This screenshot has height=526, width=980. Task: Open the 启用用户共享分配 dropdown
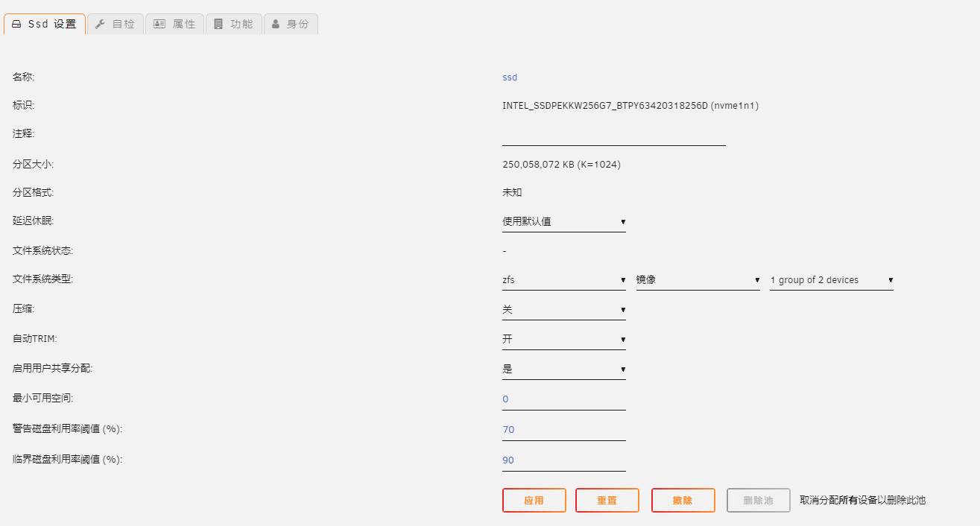point(563,369)
